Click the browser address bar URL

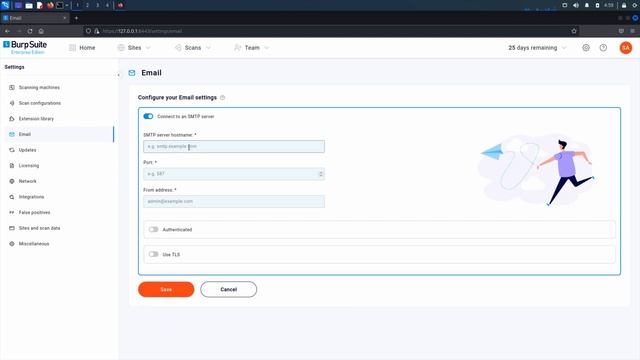(x=142, y=31)
